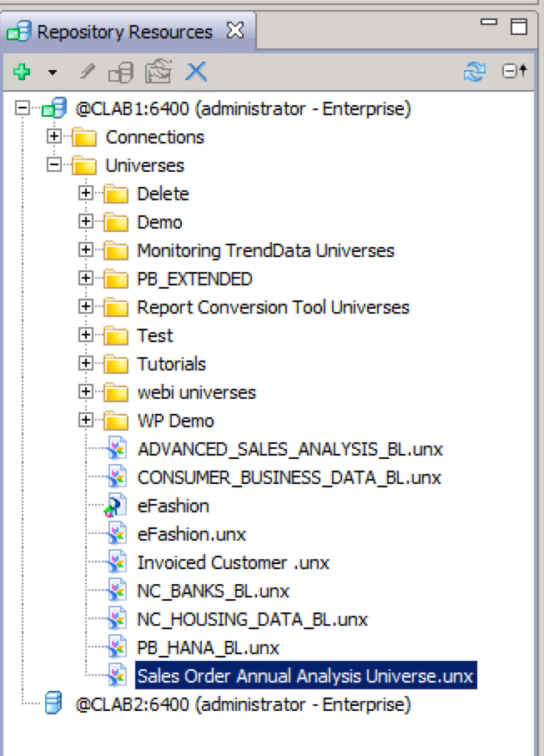Expand the Test folder
Image resolution: width=544 pixels, height=756 pixels.
tap(86, 335)
